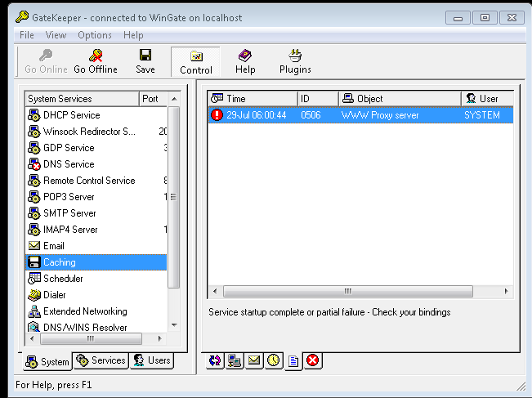Click log pane scroll right arrow
Screen dimensions: 532x398
click(x=506, y=291)
